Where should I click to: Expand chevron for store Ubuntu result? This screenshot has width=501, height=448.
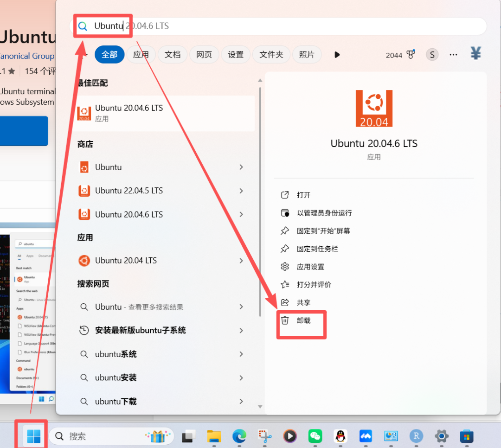[x=241, y=167]
